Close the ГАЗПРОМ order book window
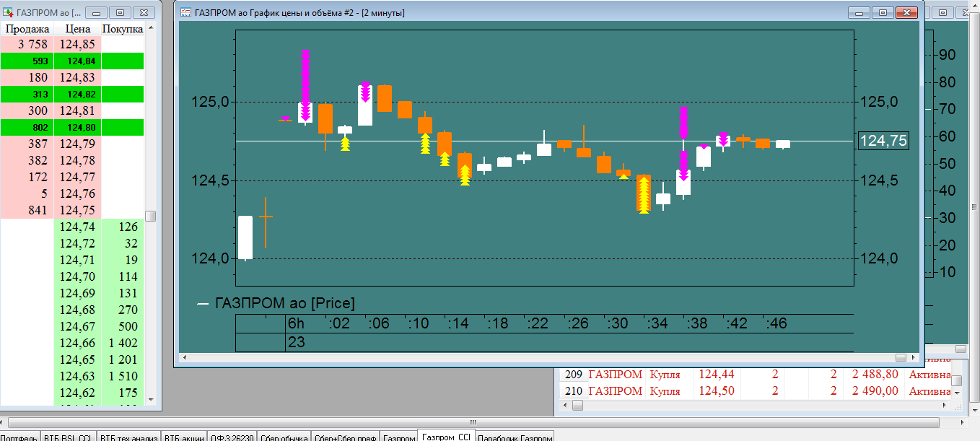This screenshot has height=441, width=980. pos(144,12)
